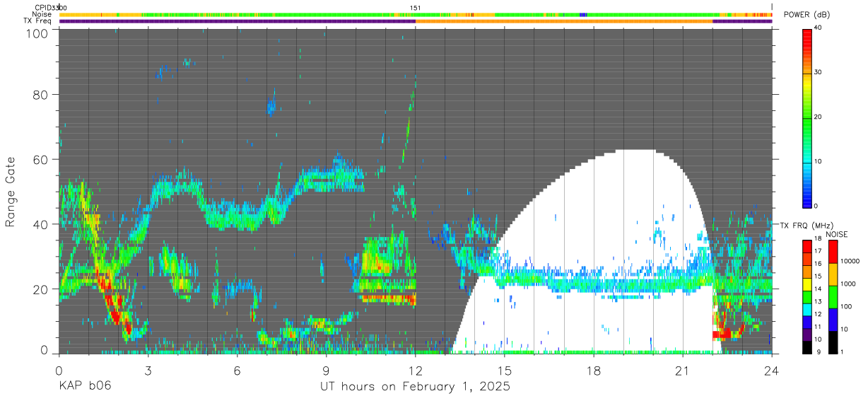Click the 20 tick label on Range Gate axis
868x401 pixels.
coord(40,289)
